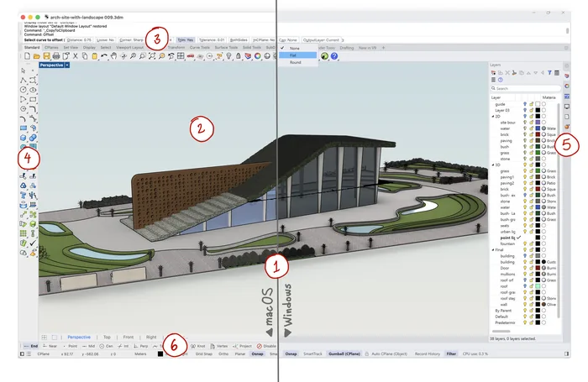Activate the Pan hand tool
The width and height of the screenshot is (588, 382).
(x=113, y=56)
